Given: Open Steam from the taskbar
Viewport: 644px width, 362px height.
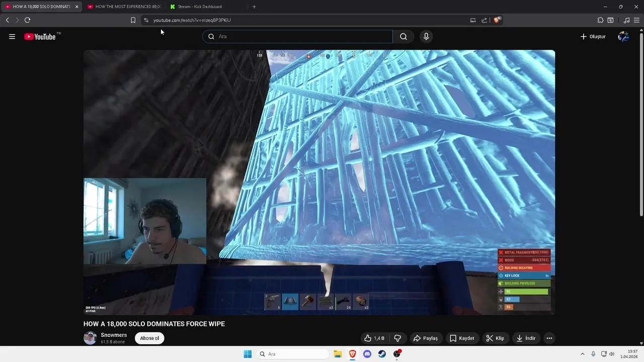Looking at the screenshot, I should [x=382, y=354].
